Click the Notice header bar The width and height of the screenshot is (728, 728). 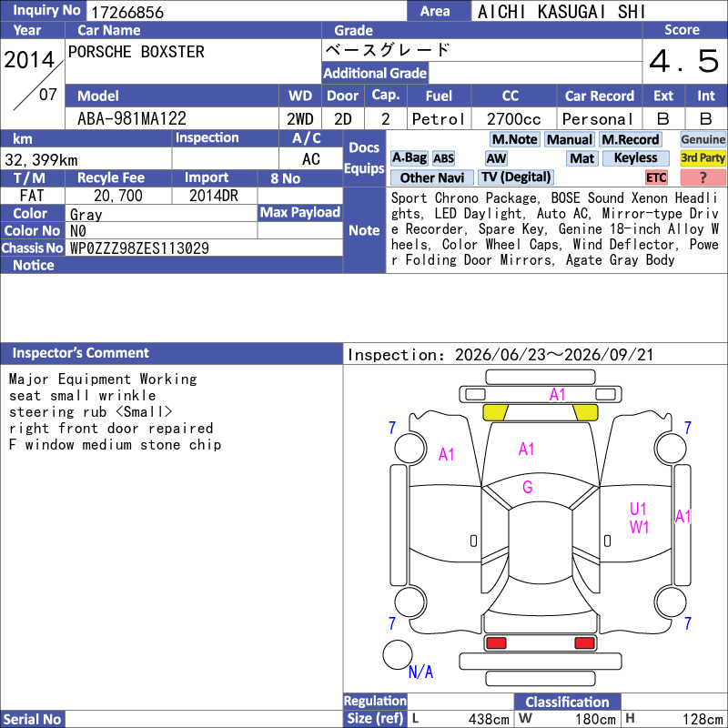pyautogui.click(x=171, y=265)
